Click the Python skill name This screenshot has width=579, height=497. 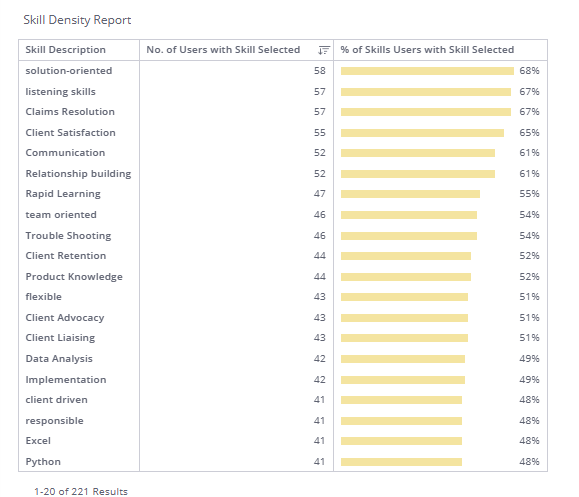pyautogui.click(x=43, y=462)
